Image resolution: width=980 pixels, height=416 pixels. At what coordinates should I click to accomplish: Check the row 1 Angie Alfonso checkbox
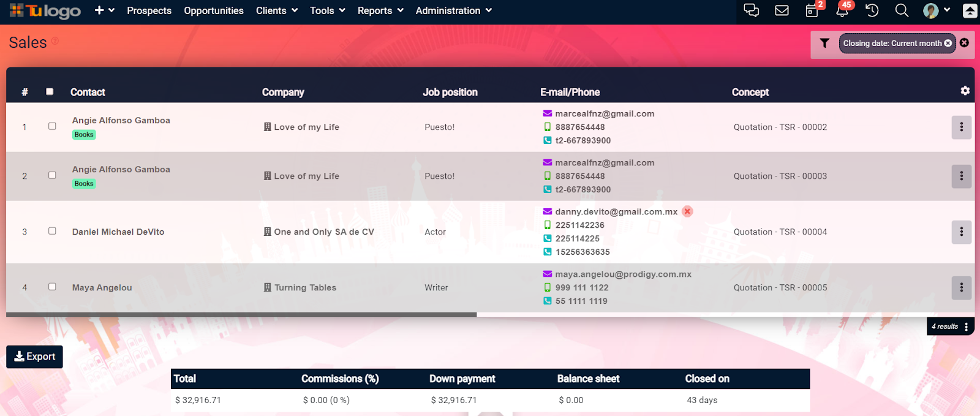52,126
